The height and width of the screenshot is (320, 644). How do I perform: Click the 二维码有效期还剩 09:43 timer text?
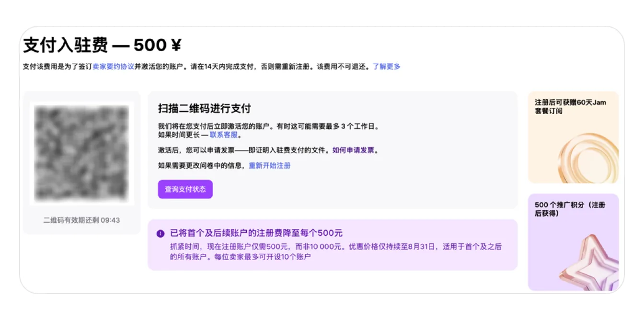[x=81, y=220]
